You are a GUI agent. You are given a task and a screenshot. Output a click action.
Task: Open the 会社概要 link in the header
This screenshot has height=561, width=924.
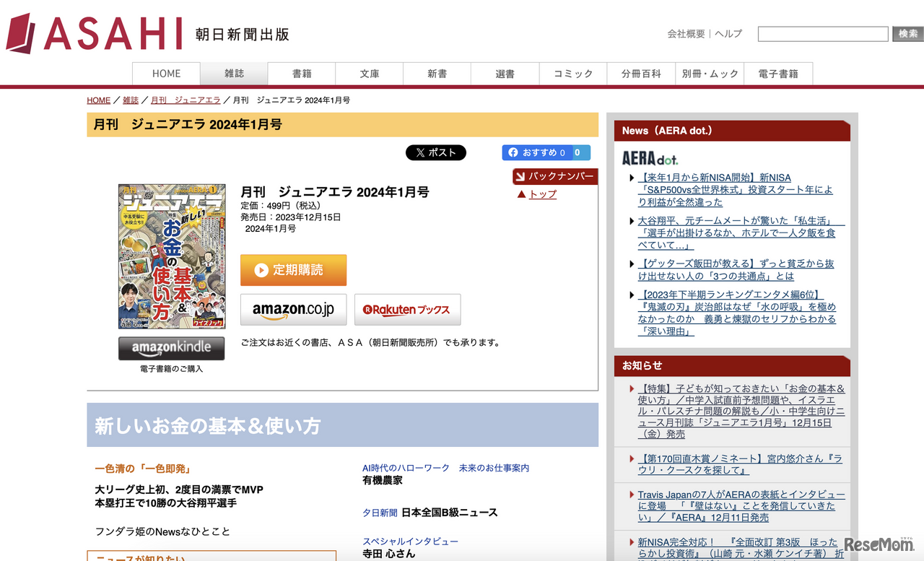tap(686, 34)
